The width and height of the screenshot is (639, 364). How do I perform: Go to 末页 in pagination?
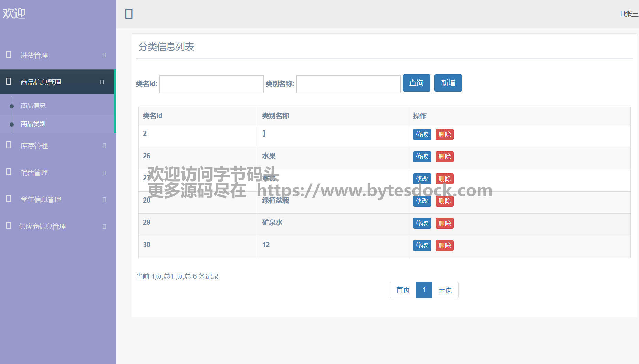point(445,290)
